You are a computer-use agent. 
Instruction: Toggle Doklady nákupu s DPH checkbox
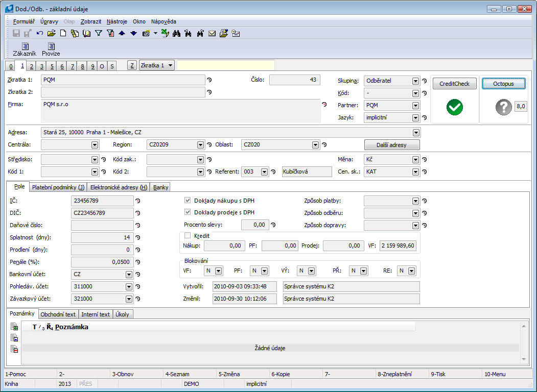click(x=188, y=201)
